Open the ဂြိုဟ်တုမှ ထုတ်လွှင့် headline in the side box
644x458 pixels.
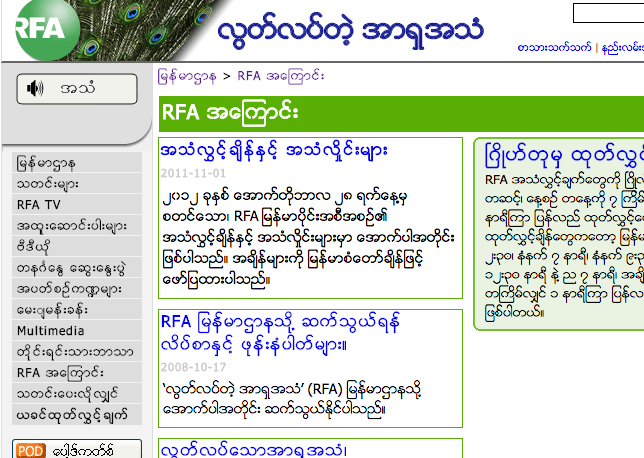[x=564, y=155]
